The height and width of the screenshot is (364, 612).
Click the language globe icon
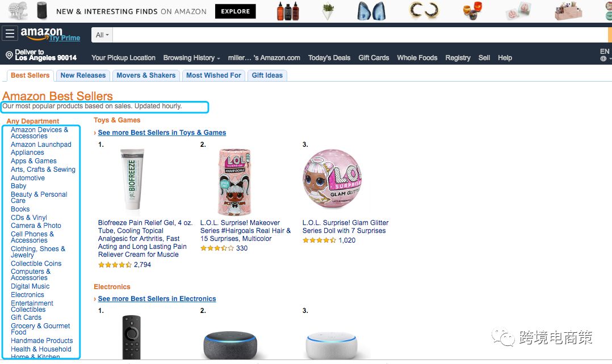pyautogui.click(x=603, y=58)
